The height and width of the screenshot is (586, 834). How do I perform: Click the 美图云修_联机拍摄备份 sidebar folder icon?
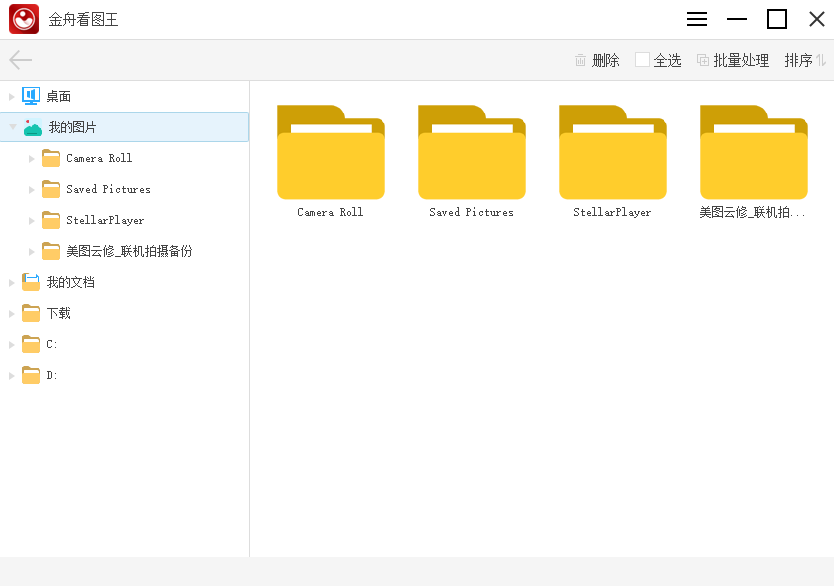pyautogui.click(x=51, y=251)
